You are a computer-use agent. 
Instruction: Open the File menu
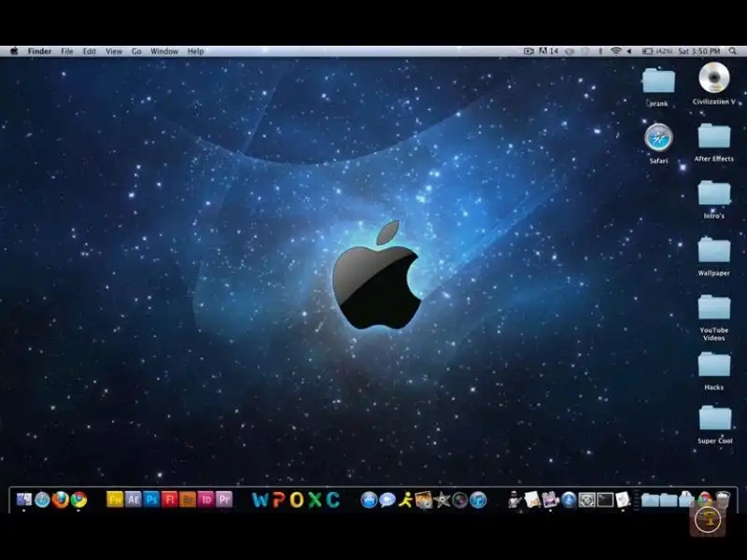point(67,51)
